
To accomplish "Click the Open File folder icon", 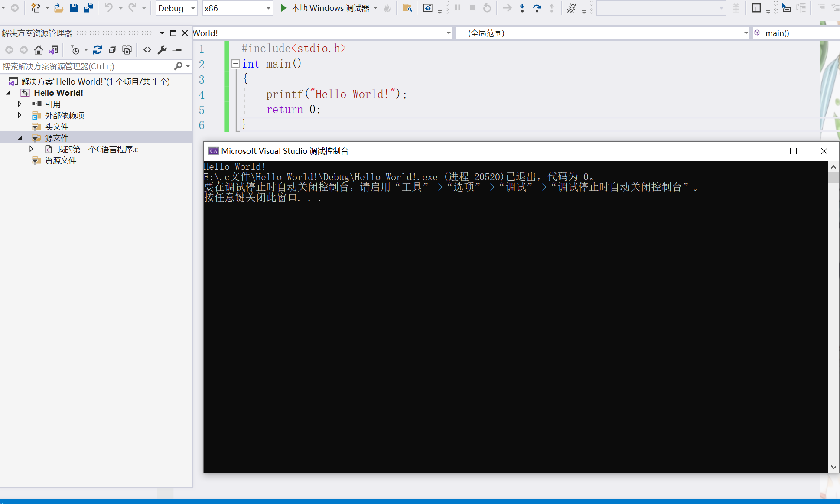I will tap(59, 8).
